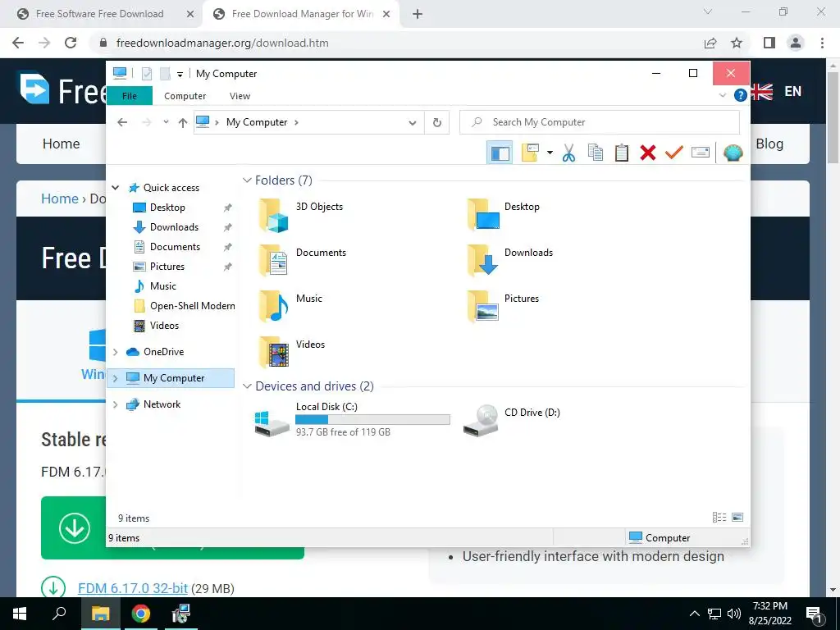Expand the OneDrive tree node
840x630 pixels.
coord(115,352)
